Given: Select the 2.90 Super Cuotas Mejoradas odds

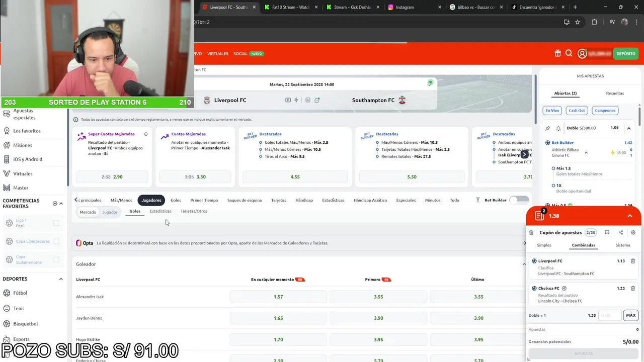Looking at the screenshot, I should tap(112, 177).
